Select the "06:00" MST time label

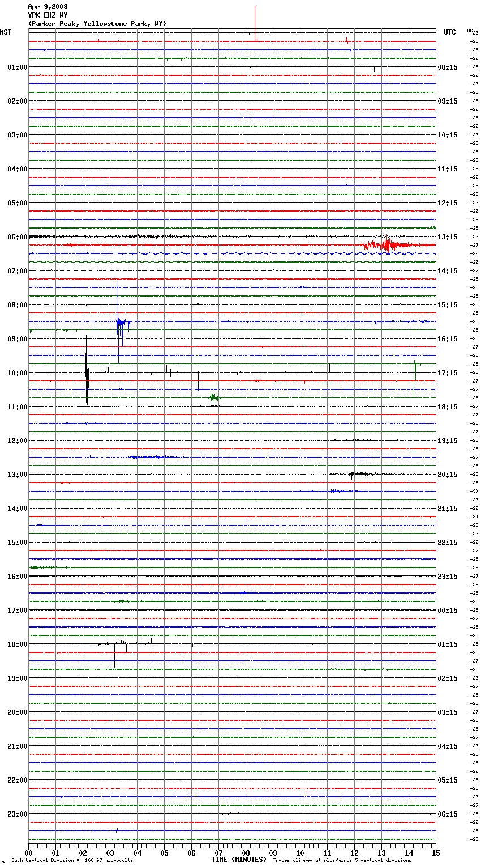[18, 237]
